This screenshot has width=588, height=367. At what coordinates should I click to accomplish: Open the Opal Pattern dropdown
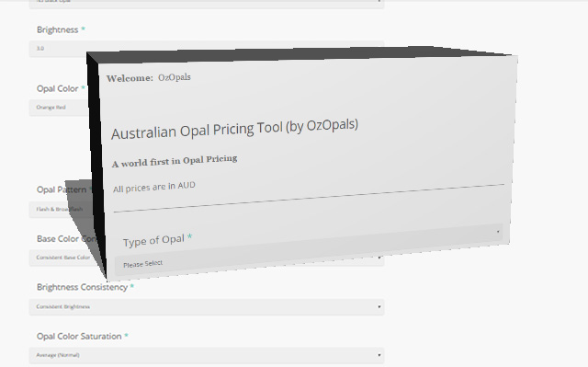click(62, 209)
